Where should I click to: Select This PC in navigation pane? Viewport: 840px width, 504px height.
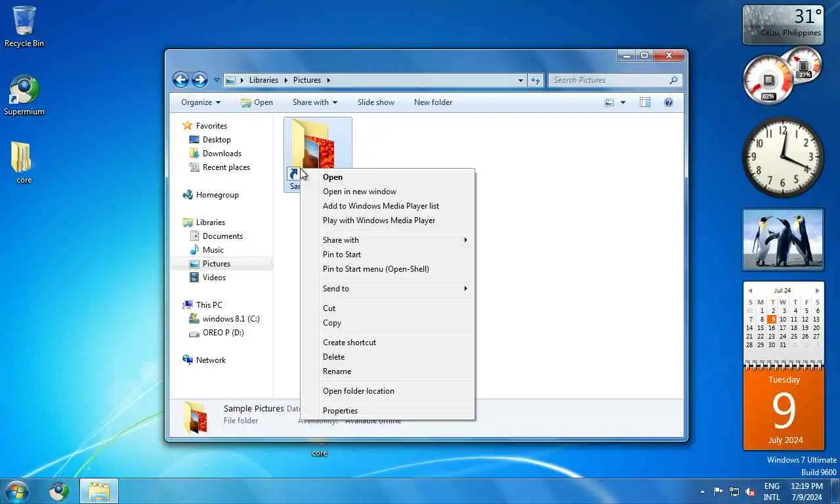click(203, 304)
